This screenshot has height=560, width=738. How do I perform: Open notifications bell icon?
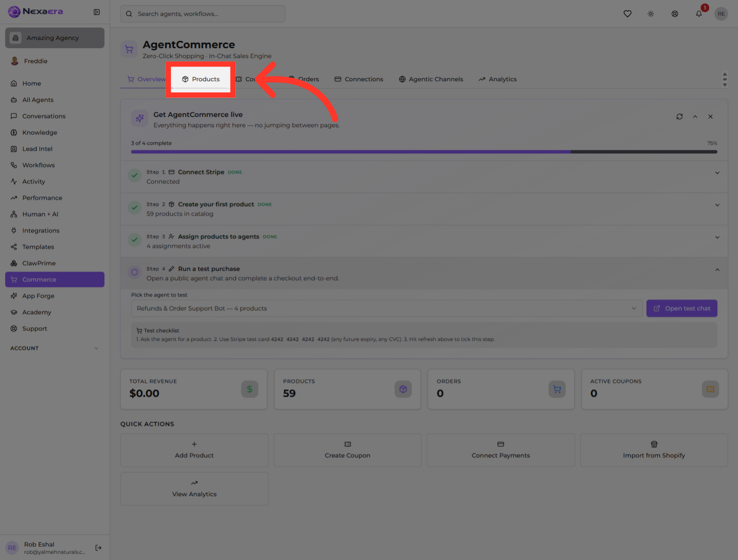(699, 14)
